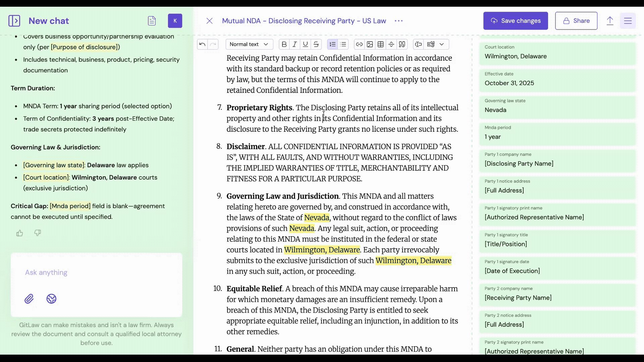The height and width of the screenshot is (362, 644).
Task: Open the Normal text style dropdown
Action: click(x=249, y=44)
